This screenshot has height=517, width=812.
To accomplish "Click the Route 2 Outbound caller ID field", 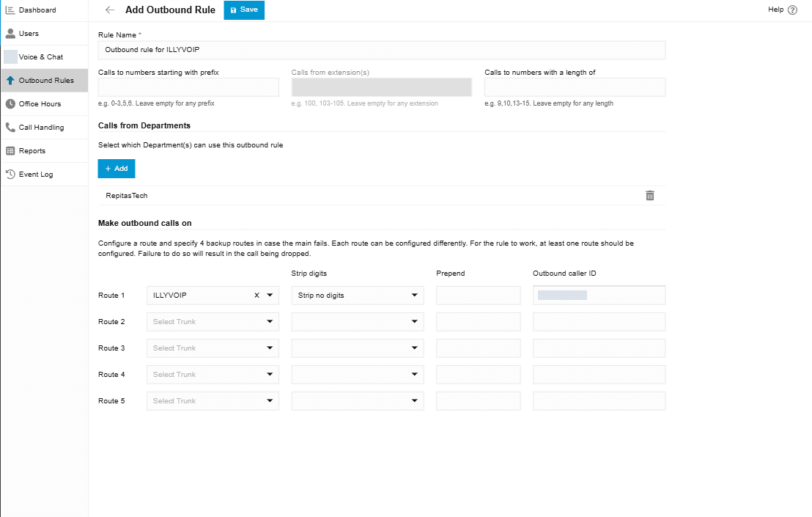I will coord(599,322).
